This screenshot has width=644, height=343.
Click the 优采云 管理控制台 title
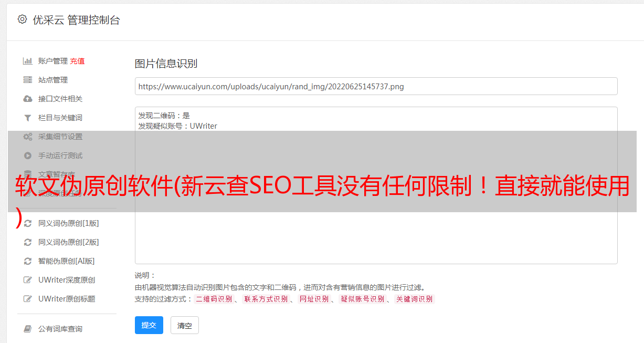[76, 20]
